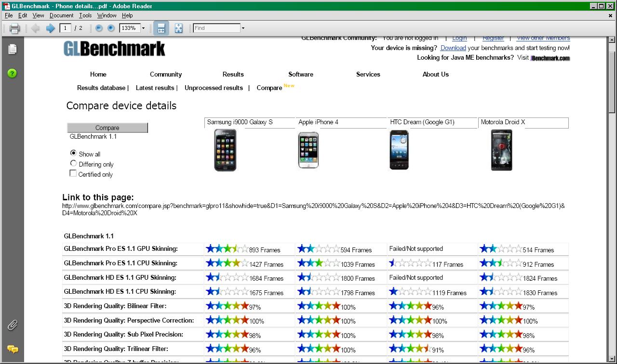Click the zoom out minus button

coord(99,28)
